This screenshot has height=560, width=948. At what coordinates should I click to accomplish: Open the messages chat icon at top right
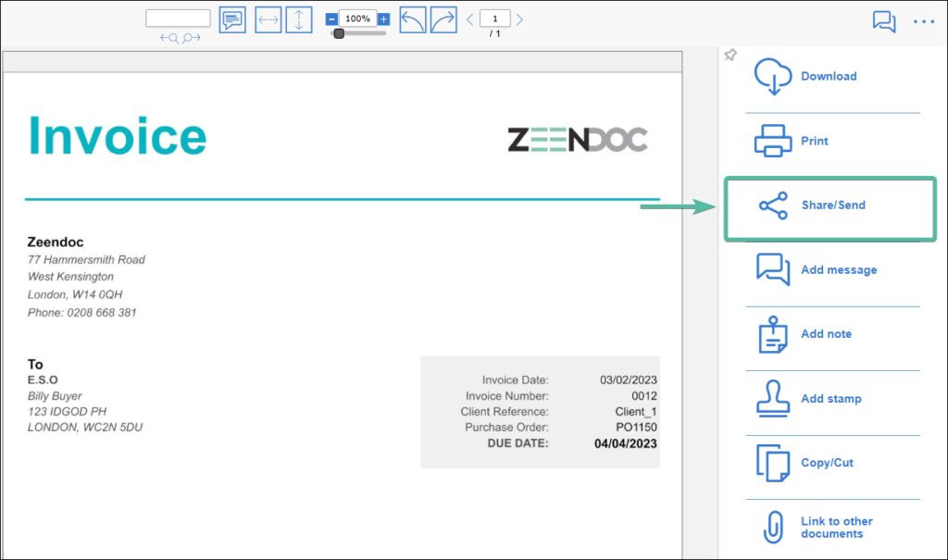point(884,22)
